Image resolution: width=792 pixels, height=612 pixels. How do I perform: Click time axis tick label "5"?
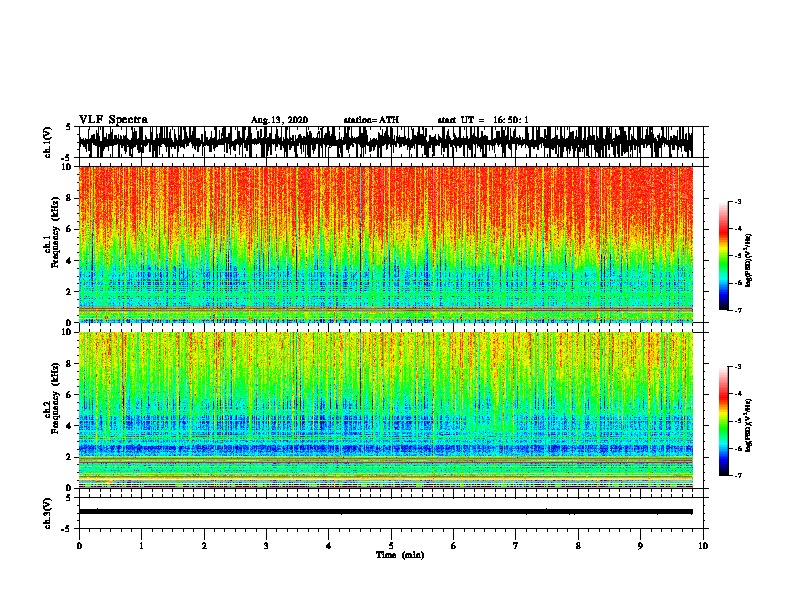tap(391, 546)
